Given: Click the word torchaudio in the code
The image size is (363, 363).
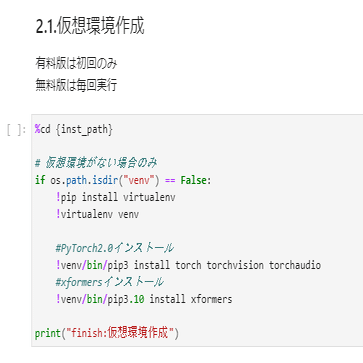Looking at the screenshot, I should pos(295,265).
